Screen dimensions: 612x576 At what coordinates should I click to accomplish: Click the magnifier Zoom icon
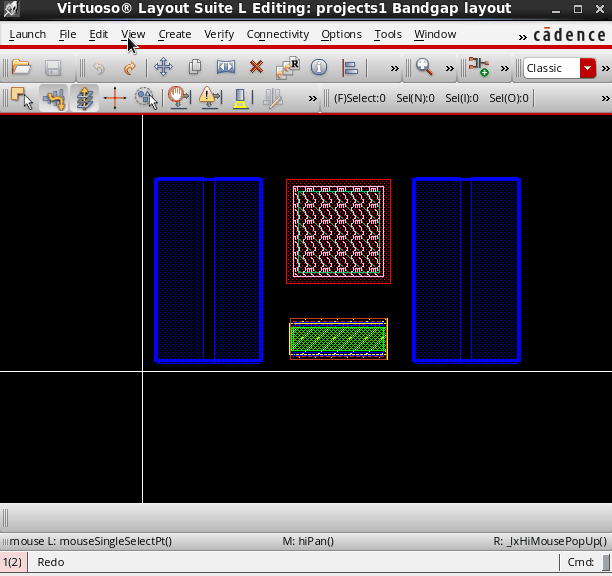[424, 68]
